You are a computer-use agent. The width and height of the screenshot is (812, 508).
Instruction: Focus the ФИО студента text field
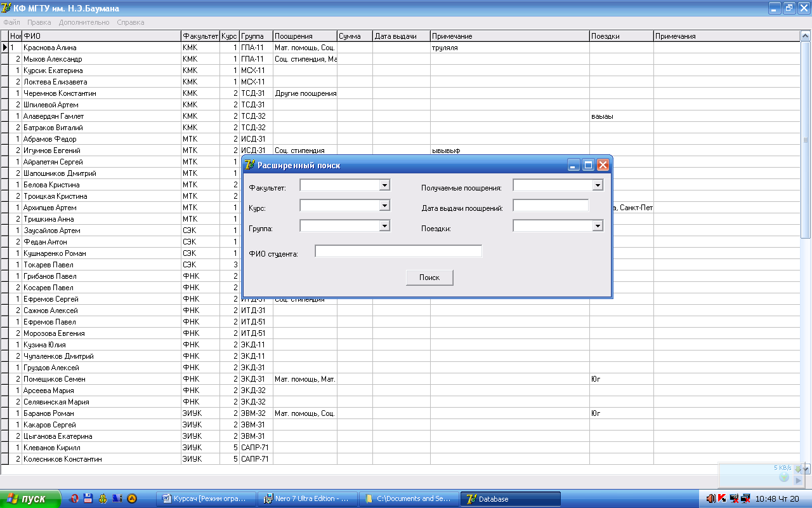pos(398,251)
